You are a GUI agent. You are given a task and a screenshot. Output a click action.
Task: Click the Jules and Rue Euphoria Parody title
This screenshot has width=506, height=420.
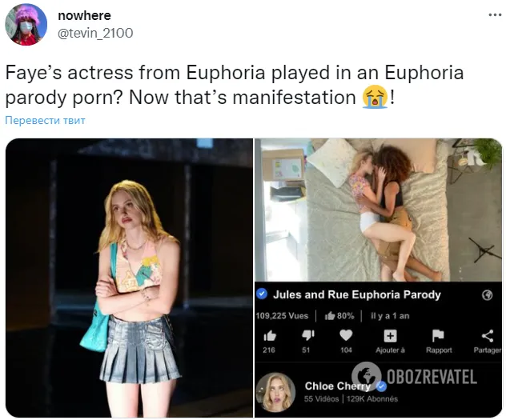[357, 294]
